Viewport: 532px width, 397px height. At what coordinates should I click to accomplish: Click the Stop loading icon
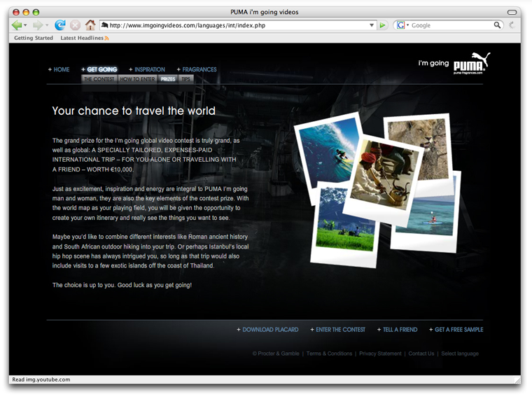(75, 25)
